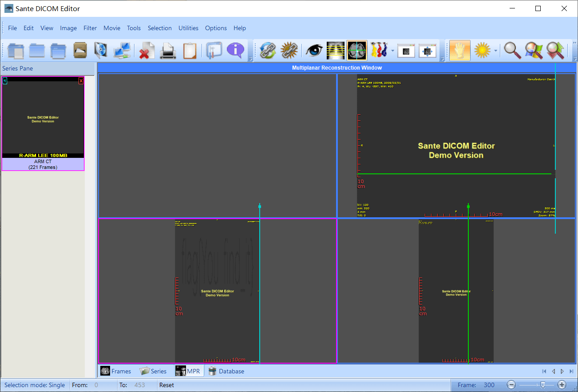This screenshot has height=392, width=578.
Task: Go to next frame arrow
Action: 562,371
